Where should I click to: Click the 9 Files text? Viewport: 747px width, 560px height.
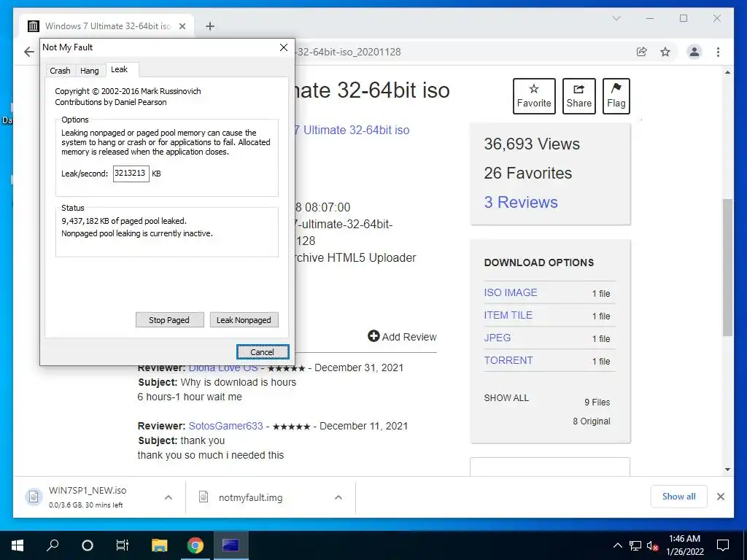point(597,402)
